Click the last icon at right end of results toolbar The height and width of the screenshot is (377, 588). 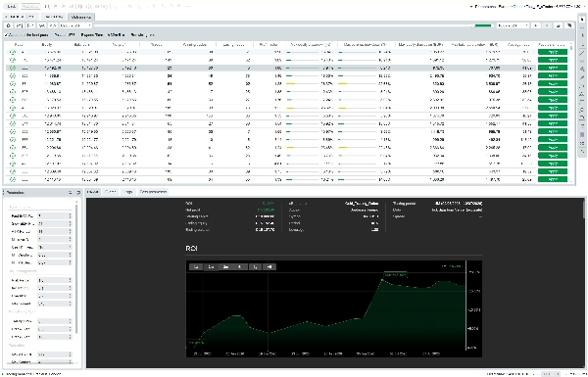point(569,25)
